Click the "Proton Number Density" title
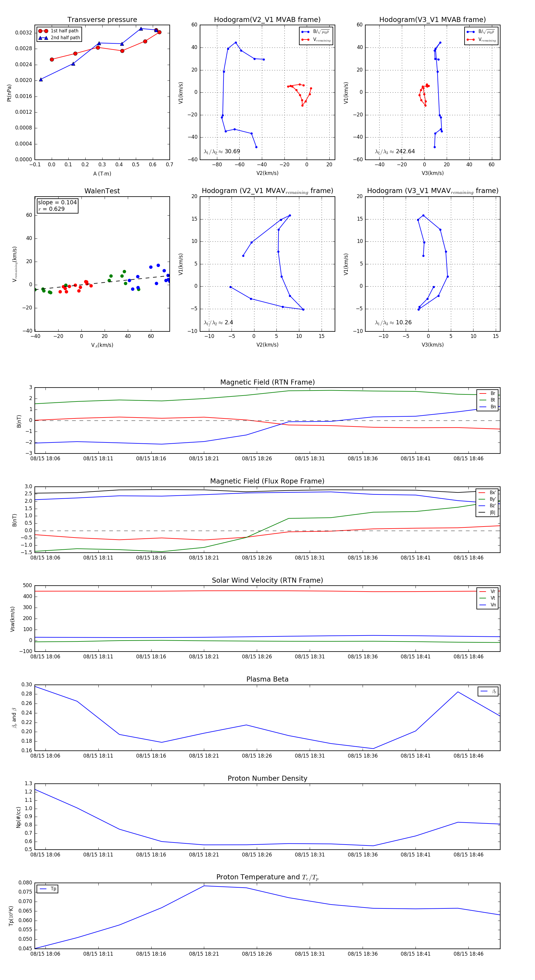 267,778
